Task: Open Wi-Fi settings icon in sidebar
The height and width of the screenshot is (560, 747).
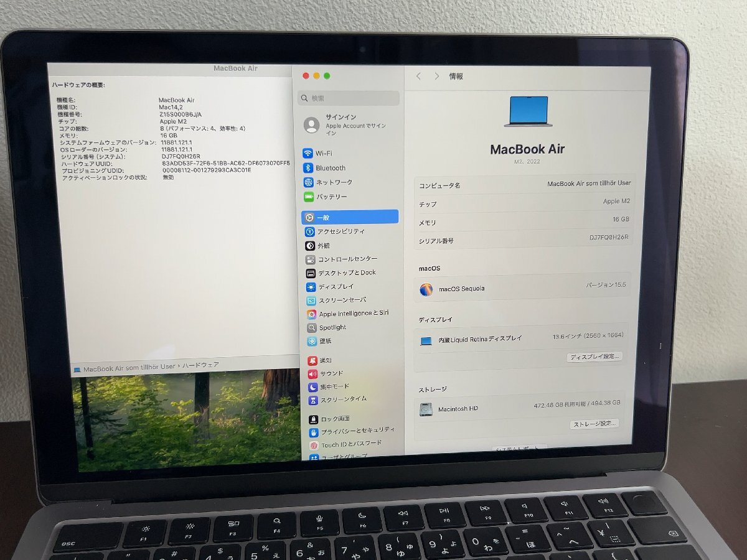Action: [308, 153]
